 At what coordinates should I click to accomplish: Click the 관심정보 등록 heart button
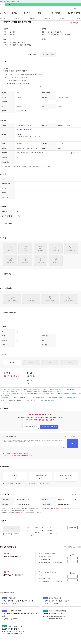pos(31,54)
